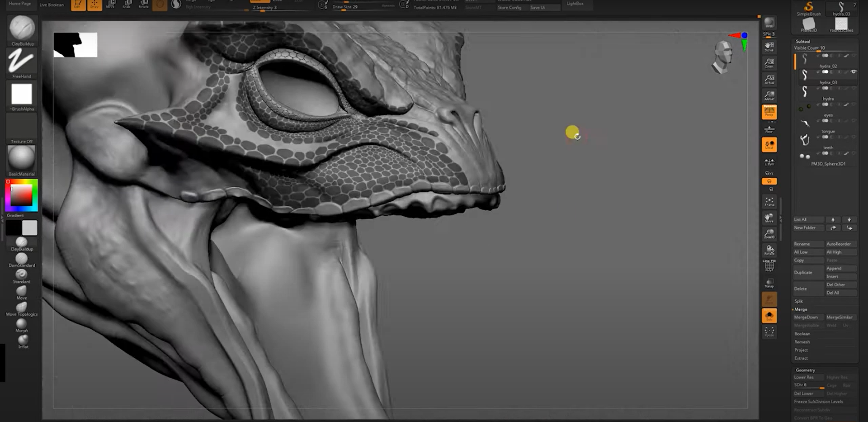Enable the Floor grid button
This screenshot has height=422, width=868.
769,130
